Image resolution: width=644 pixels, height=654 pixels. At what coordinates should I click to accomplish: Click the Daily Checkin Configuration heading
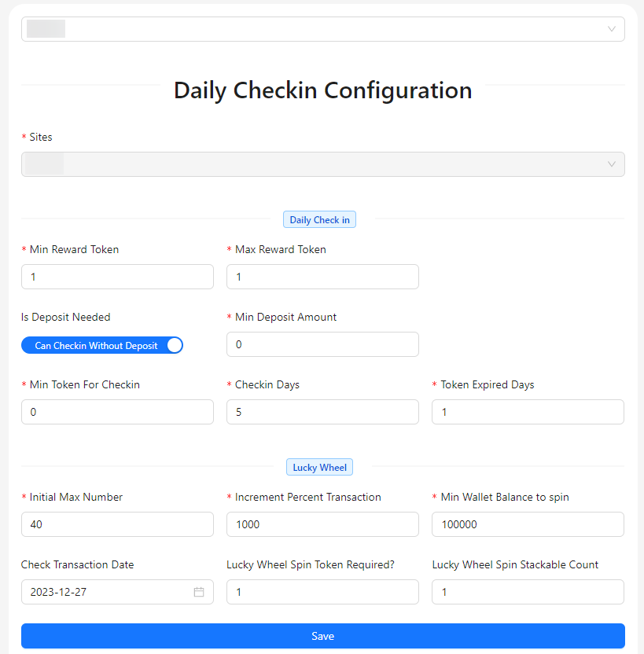pyautogui.click(x=322, y=90)
